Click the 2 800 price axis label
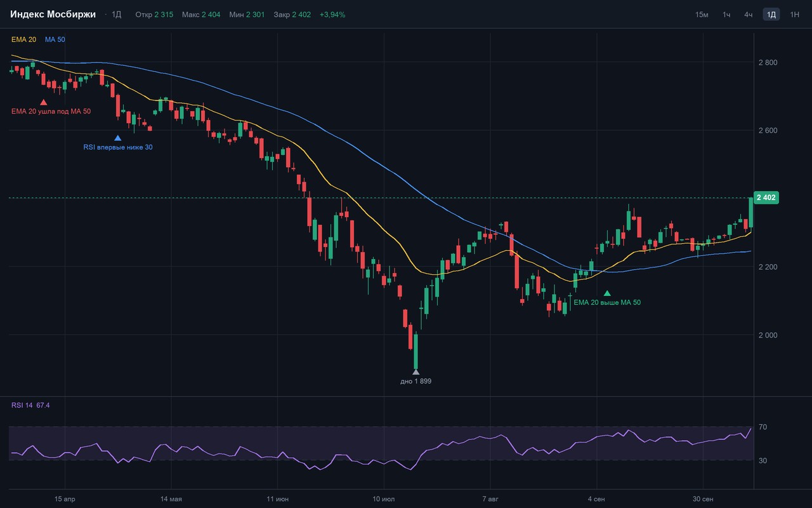This screenshot has height=508, width=812. [x=767, y=62]
